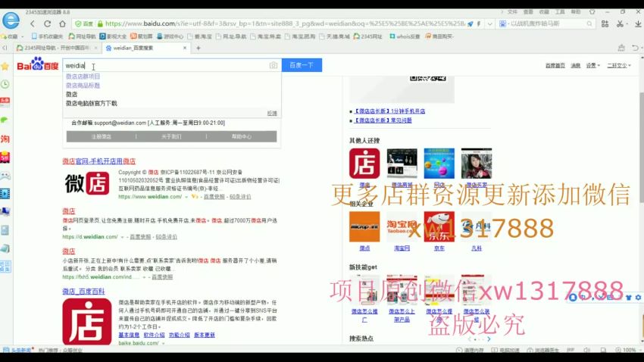Open the 设置 dropdown on Baidu header
644x362 pixels.
(x=592, y=66)
